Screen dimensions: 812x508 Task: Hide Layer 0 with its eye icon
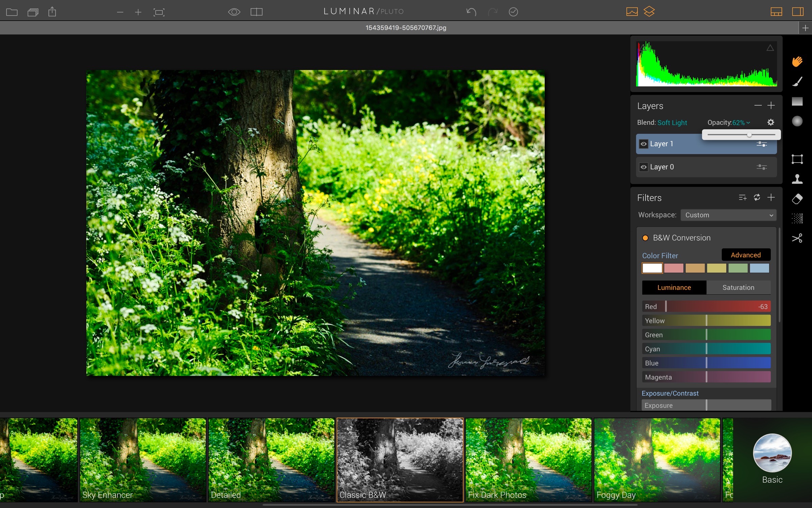644,167
